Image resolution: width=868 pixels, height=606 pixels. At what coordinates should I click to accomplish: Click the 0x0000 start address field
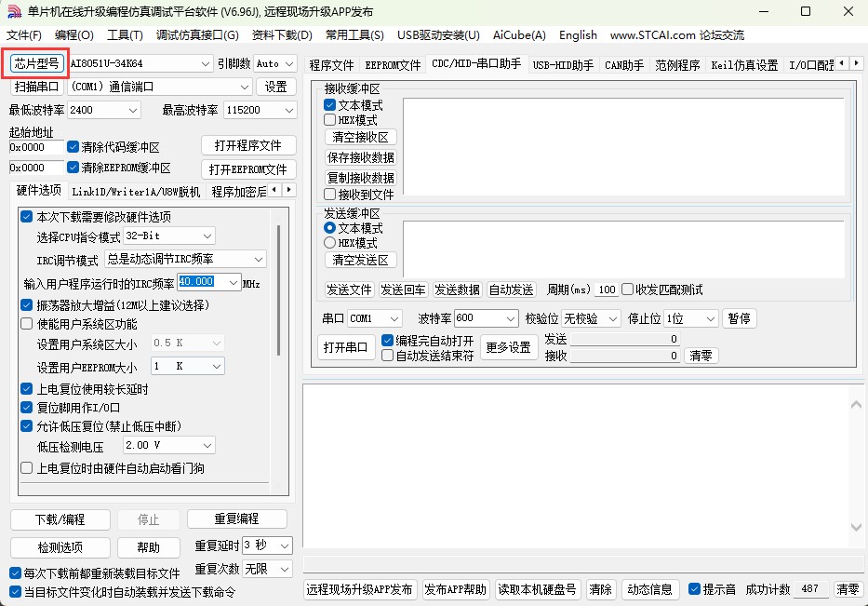pos(34,147)
